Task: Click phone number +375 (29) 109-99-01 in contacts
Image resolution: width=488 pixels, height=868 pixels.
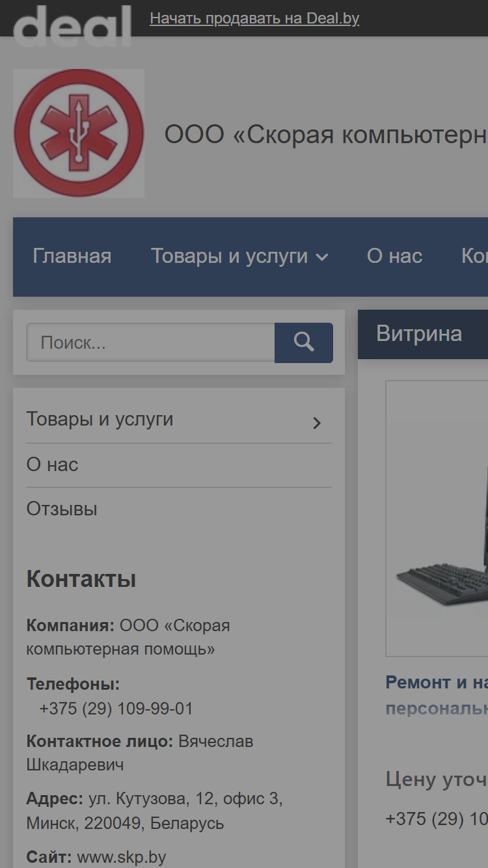Action: click(x=116, y=709)
